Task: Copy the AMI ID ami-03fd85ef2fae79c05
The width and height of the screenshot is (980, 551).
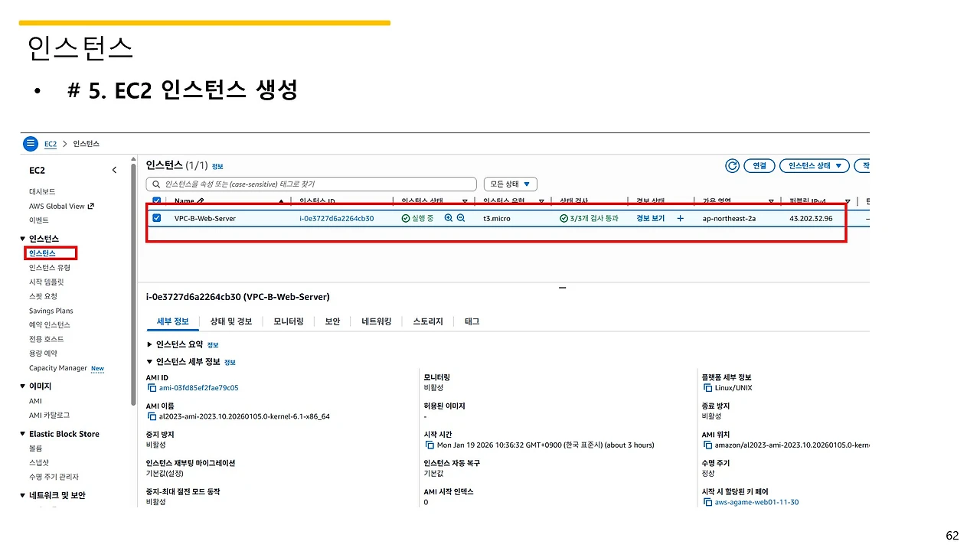Action: pos(152,388)
